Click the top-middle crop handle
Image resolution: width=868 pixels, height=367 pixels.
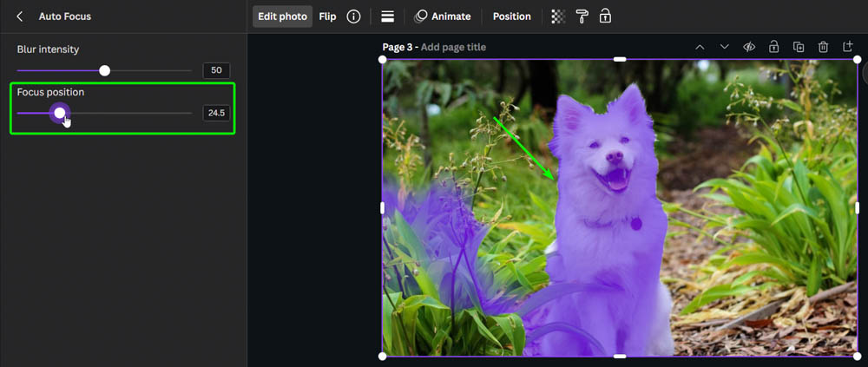click(620, 59)
